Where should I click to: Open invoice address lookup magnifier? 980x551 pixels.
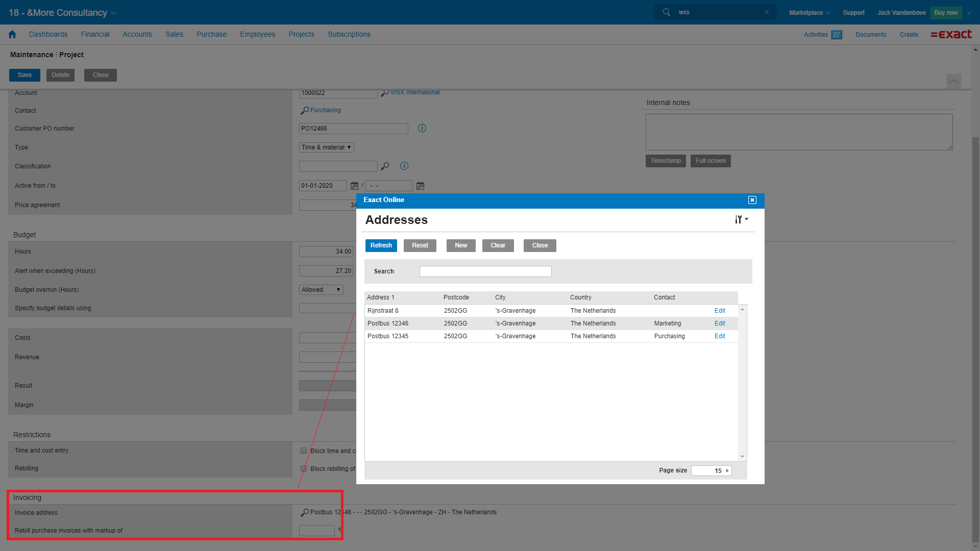[x=305, y=512]
